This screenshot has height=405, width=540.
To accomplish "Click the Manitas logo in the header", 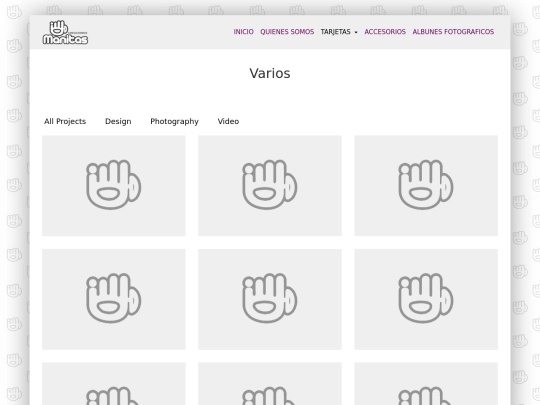I will coord(65,32).
